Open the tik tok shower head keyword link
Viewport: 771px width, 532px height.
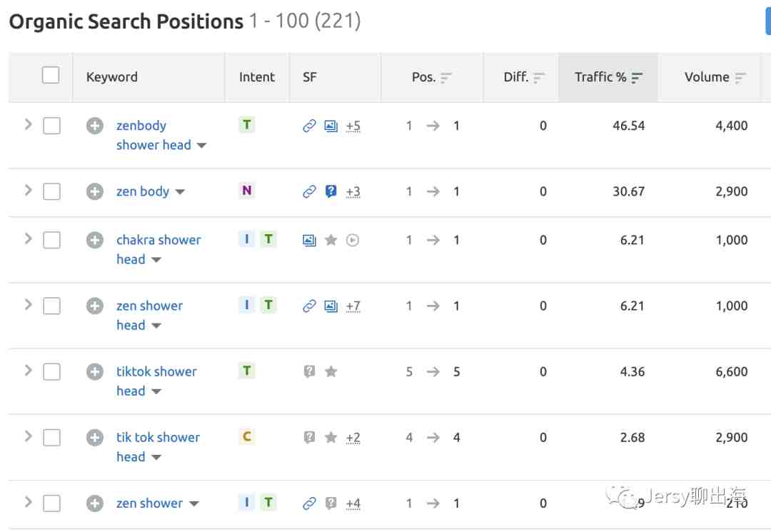(x=158, y=447)
